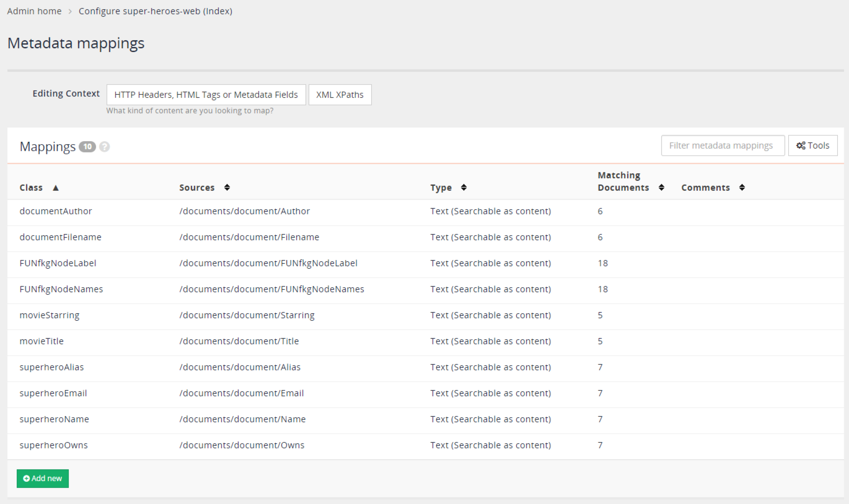The width and height of the screenshot is (849, 504).
Task: Click the Add new button
Action: click(x=42, y=478)
